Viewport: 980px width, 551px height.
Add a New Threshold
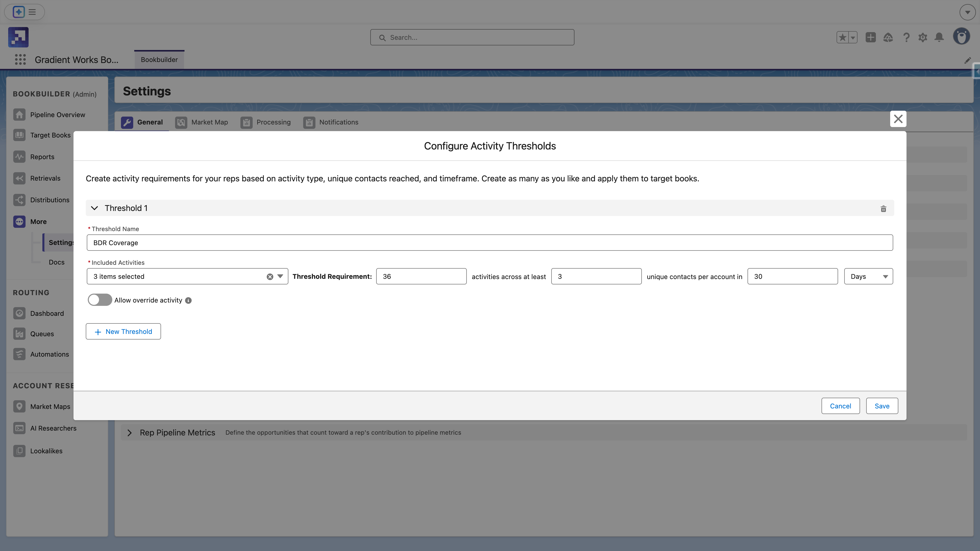click(x=123, y=332)
